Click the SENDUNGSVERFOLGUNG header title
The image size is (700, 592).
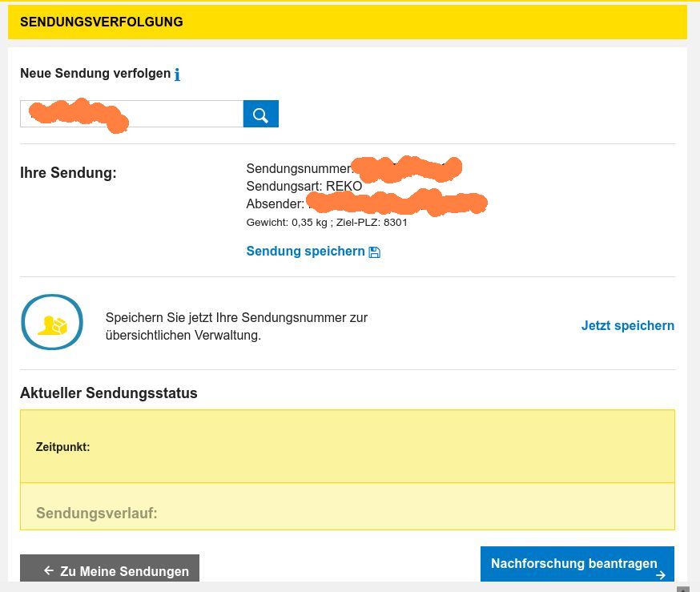102,22
